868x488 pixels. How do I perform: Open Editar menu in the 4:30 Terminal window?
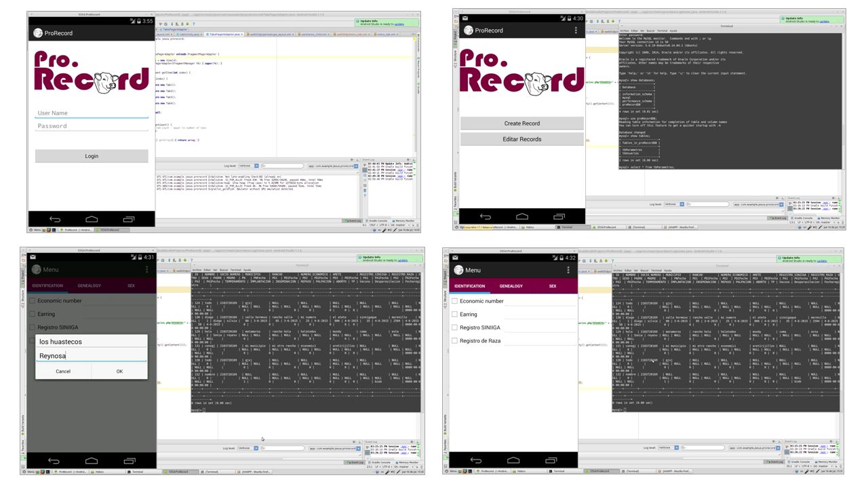coord(635,30)
